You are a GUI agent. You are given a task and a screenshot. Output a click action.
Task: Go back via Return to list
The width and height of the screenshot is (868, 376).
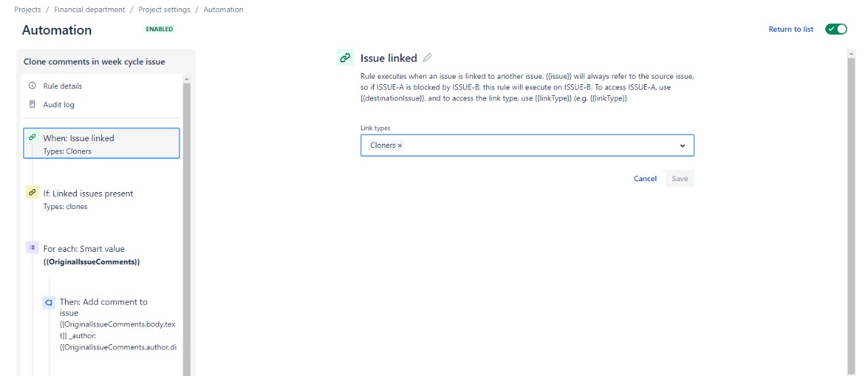coord(791,29)
